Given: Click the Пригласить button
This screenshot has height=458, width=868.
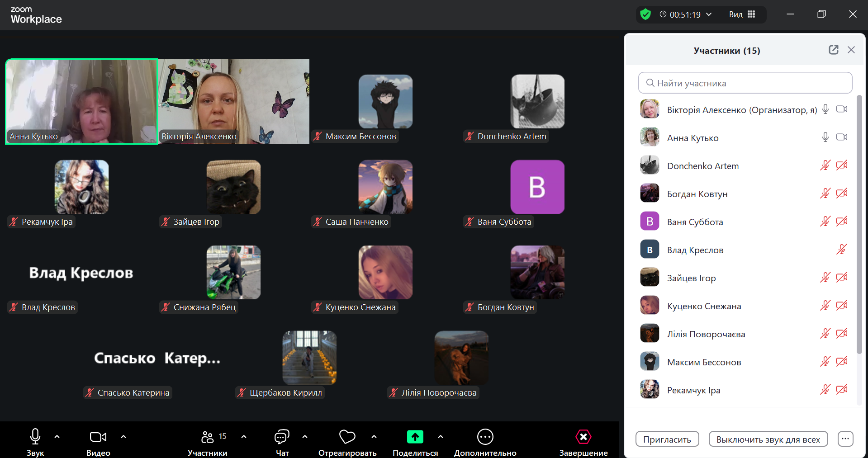Looking at the screenshot, I should click(667, 439).
